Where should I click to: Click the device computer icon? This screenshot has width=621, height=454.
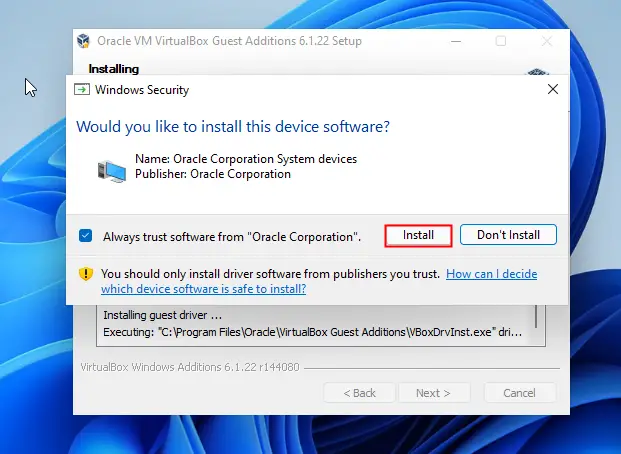click(112, 171)
